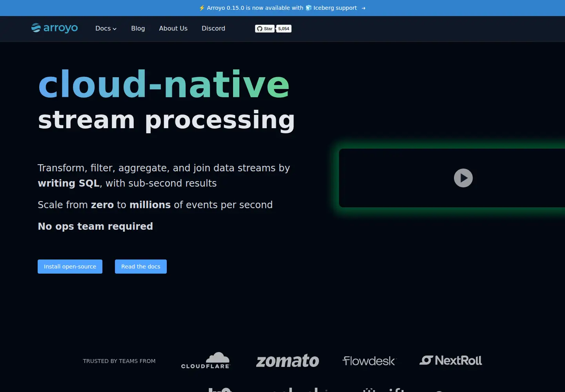Click the Arroyo logo in the navbar
The width and height of the screenshot is (565, 392).
(55, 28)
